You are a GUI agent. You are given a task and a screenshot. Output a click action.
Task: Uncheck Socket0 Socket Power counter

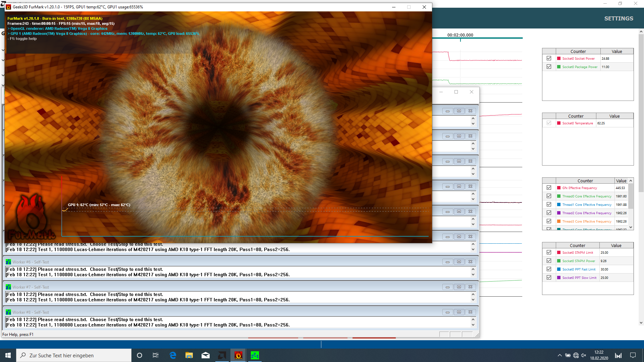549,58
